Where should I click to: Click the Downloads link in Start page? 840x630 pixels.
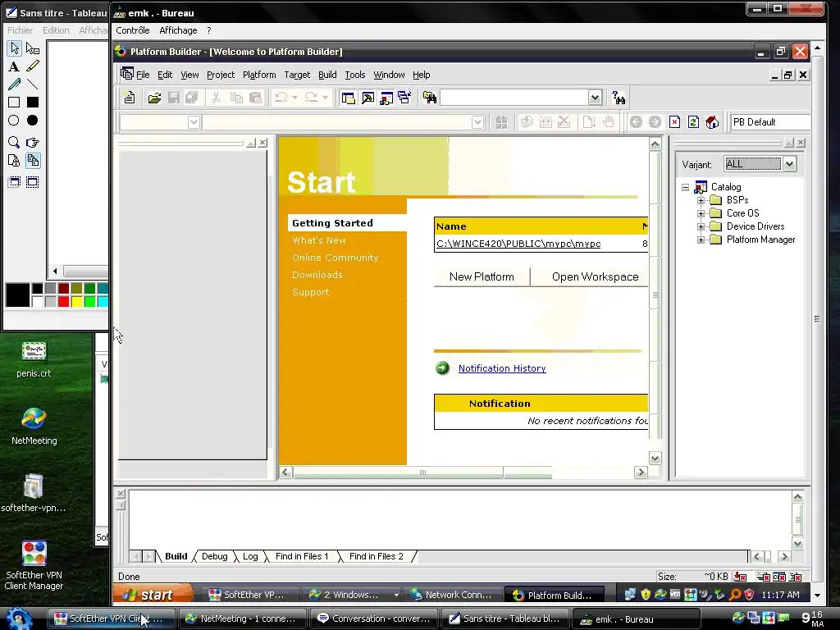point(317,275)
